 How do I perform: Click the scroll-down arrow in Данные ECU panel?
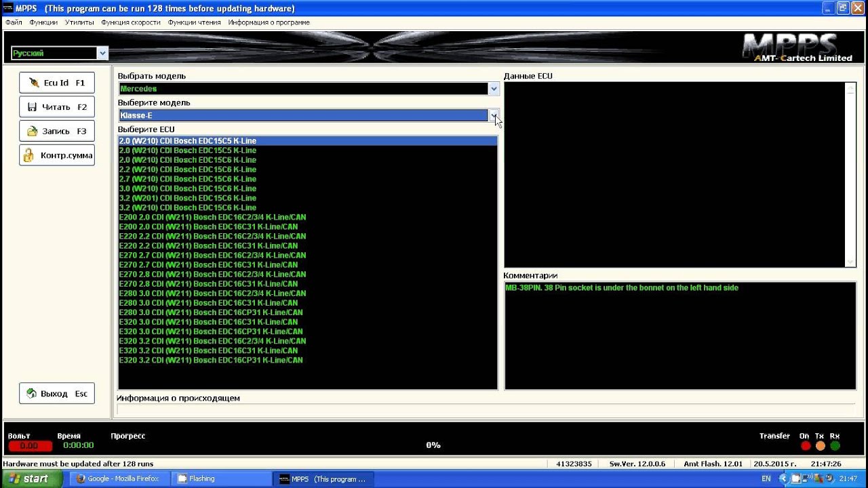(x=851, y=262)
